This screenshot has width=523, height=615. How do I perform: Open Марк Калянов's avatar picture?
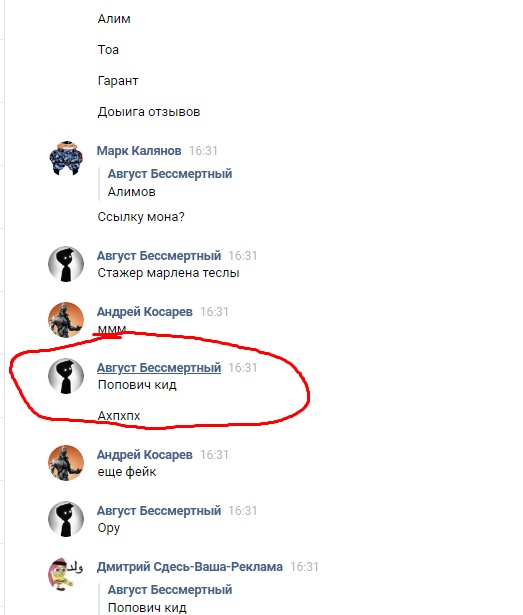(66, 158)
